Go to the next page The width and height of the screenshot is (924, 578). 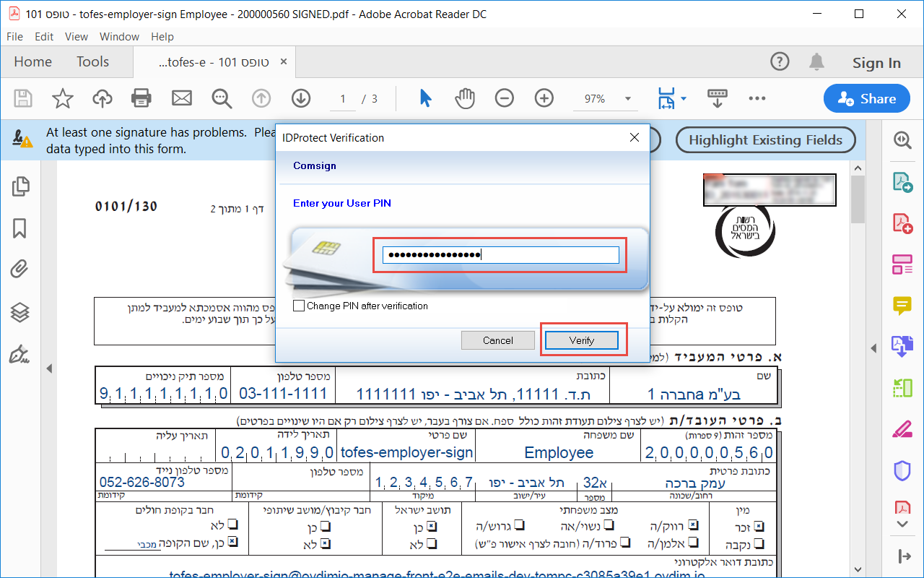point(301,99)
